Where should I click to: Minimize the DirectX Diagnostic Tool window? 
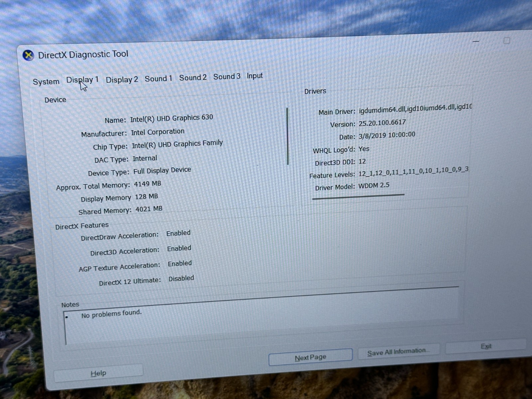(x=476, y=42)
